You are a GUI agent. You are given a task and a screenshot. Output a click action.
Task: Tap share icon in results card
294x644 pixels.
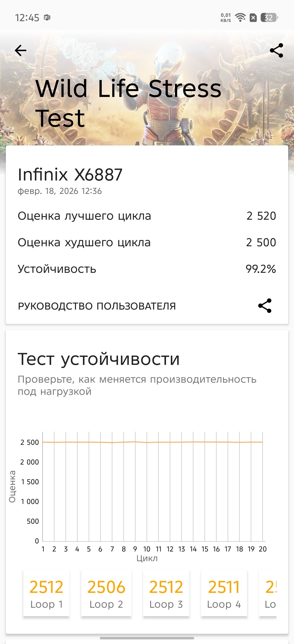click(x=265, y=305)
